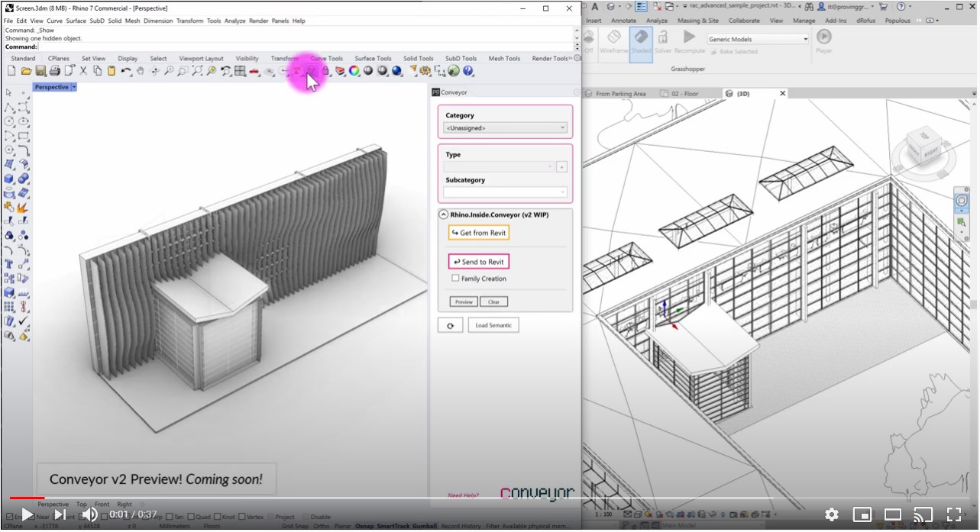Click the Get from Revit button
Viewport: 980px width, 532px height.
[478, 233]
